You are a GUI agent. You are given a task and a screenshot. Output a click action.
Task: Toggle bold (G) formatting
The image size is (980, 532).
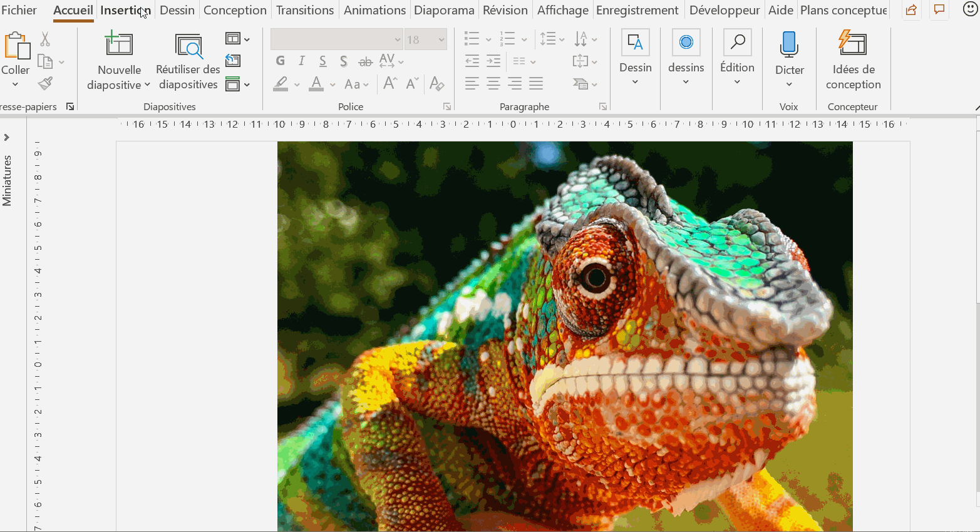280,61
